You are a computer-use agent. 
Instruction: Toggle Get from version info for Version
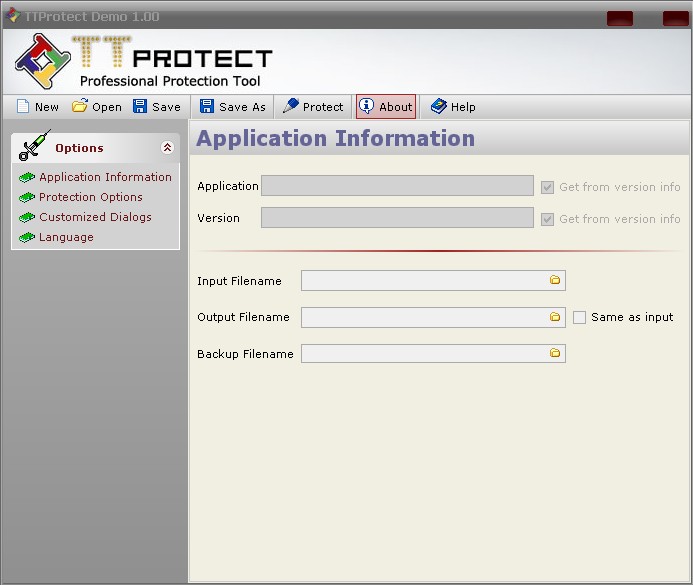click(547, 219)
